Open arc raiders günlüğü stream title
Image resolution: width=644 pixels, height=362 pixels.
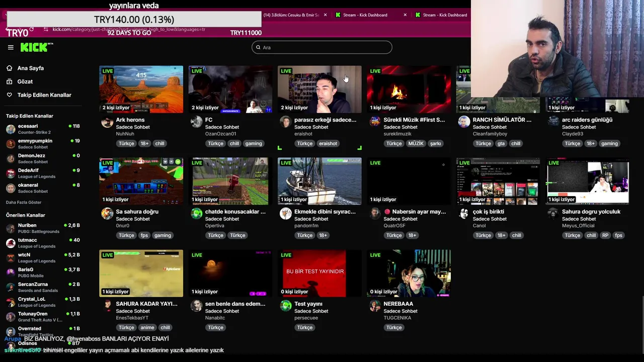[587, 120]
